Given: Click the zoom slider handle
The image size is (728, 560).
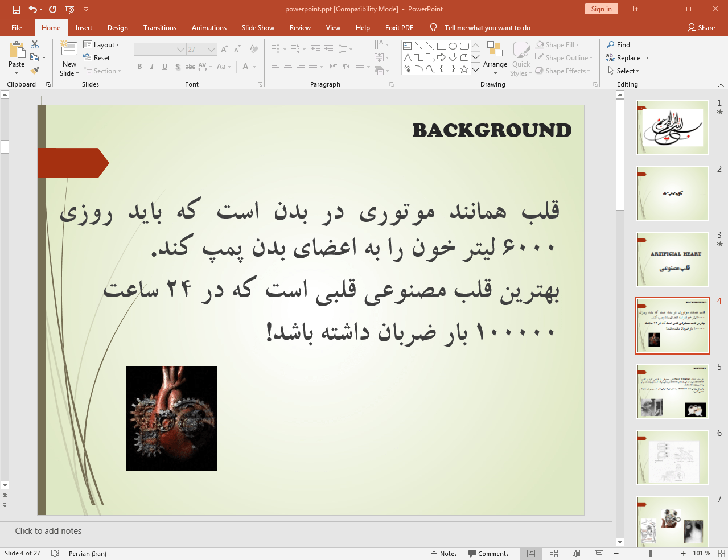Looking at the screenshot, I should point(650,554).
